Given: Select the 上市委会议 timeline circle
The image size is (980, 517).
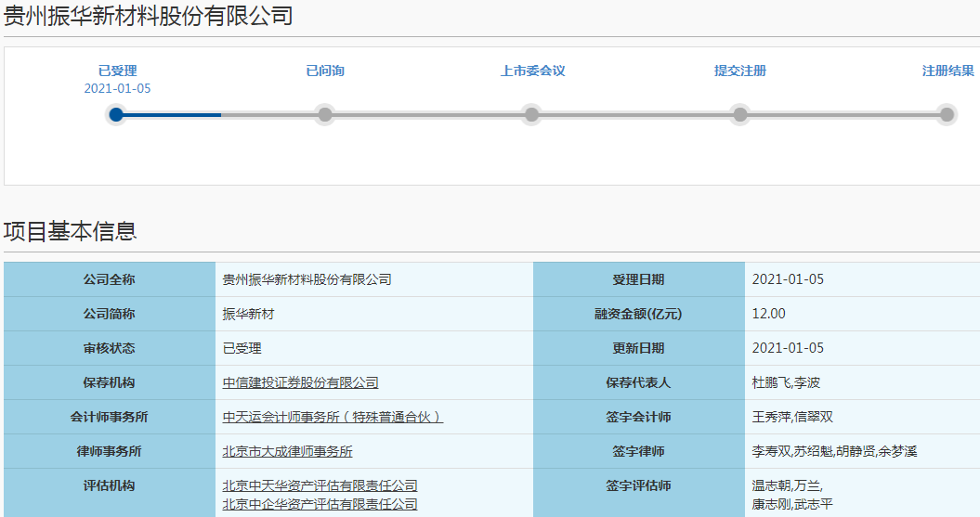Looking at the screenshot, I should click(x=531, y=115).
